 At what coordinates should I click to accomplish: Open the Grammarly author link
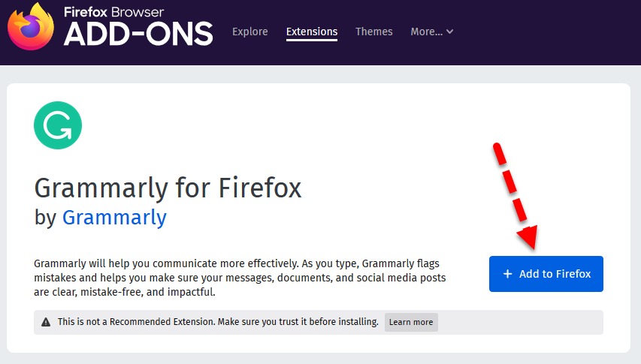point(114,218)
